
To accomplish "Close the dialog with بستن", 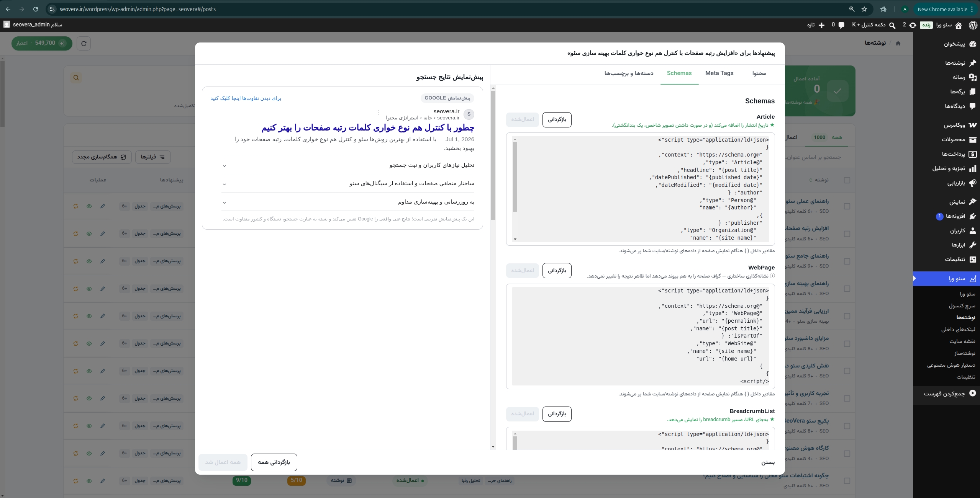I will (768, 462).
